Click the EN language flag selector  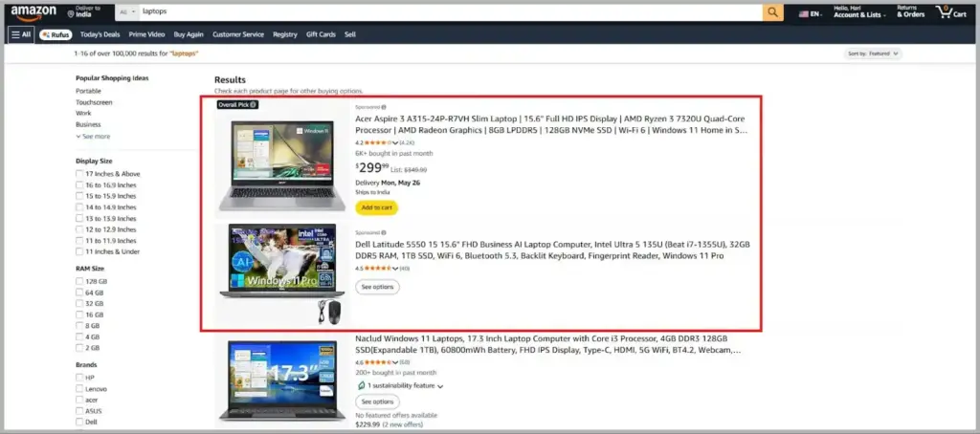point(811,13)
